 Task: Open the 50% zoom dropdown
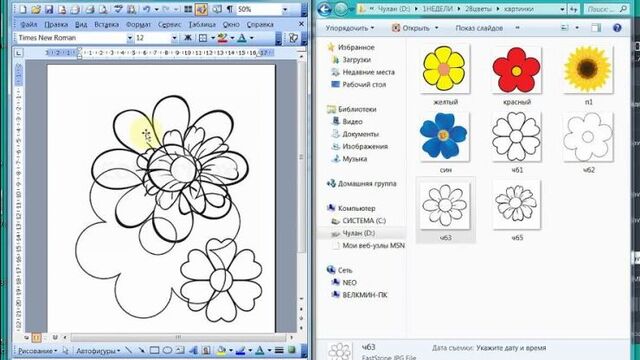coord(285,9)
